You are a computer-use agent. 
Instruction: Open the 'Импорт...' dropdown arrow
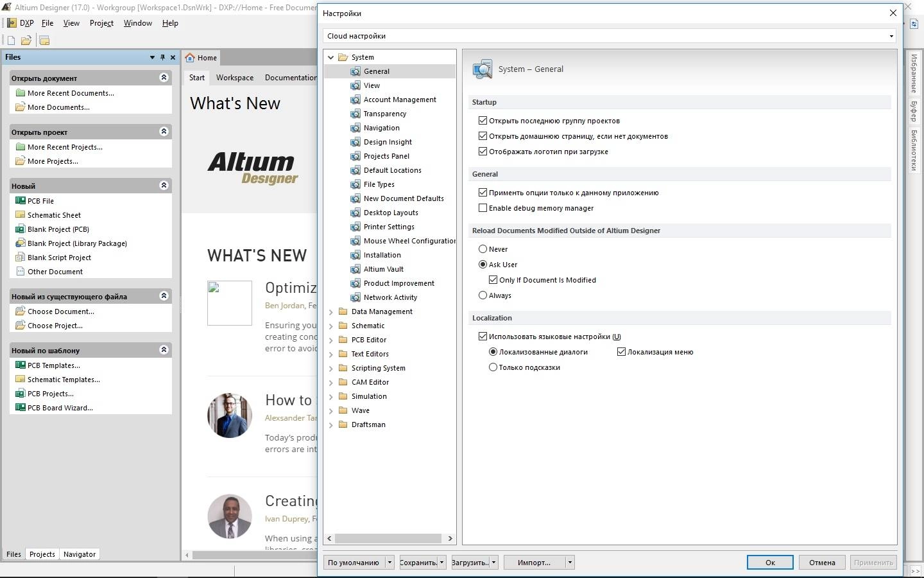coord(570,563)
